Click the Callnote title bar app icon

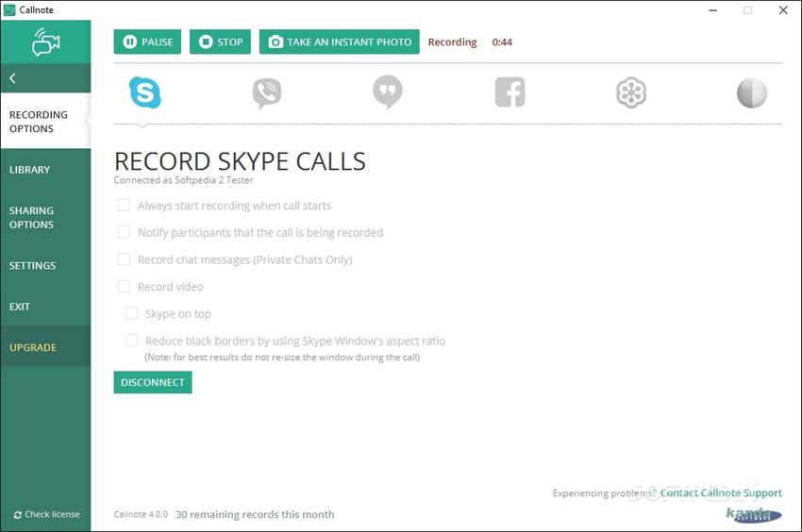(9, 9)
